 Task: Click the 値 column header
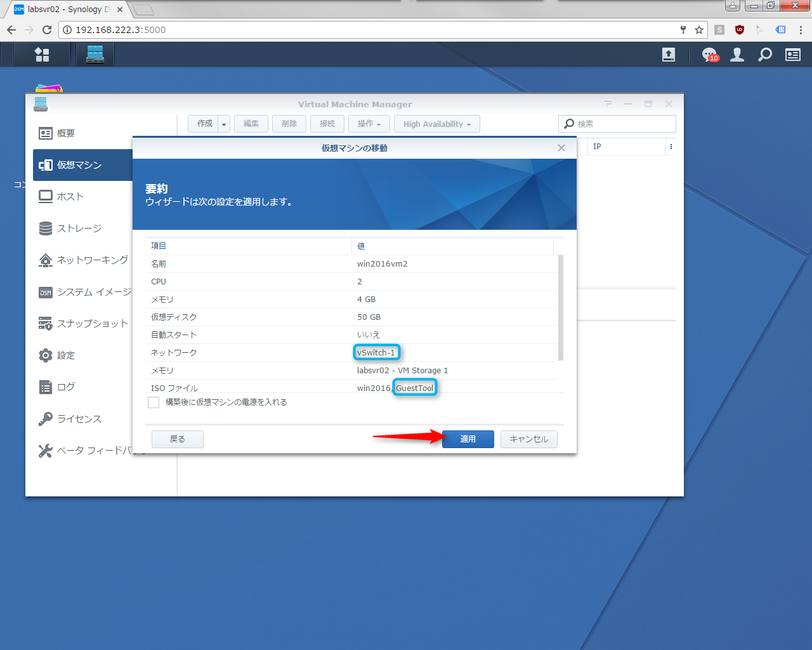point(452,246)
